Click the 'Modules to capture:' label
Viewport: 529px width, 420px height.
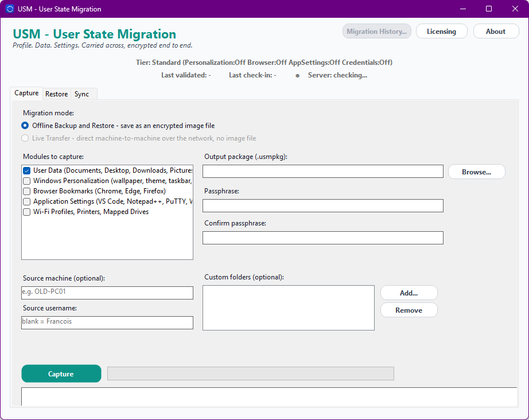53,157
